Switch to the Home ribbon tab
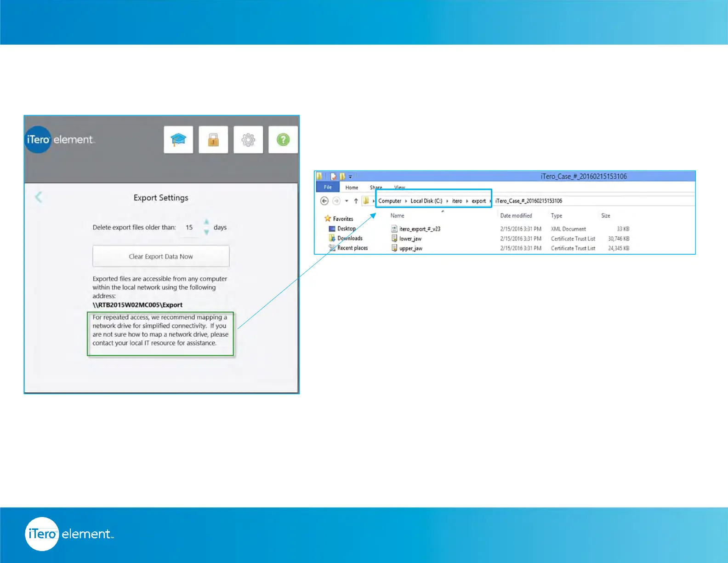Screen dimensions: 728x563 352,188
